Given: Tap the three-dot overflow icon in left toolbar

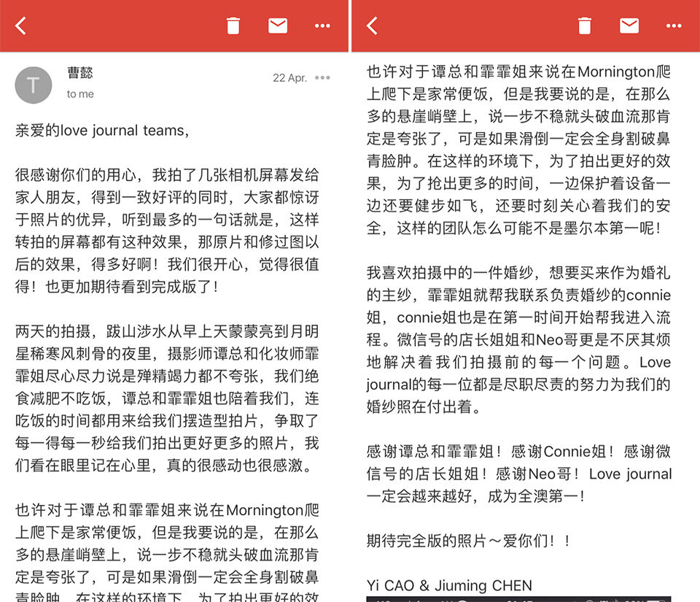Looking at the screenshot, I should coord(322,26).
